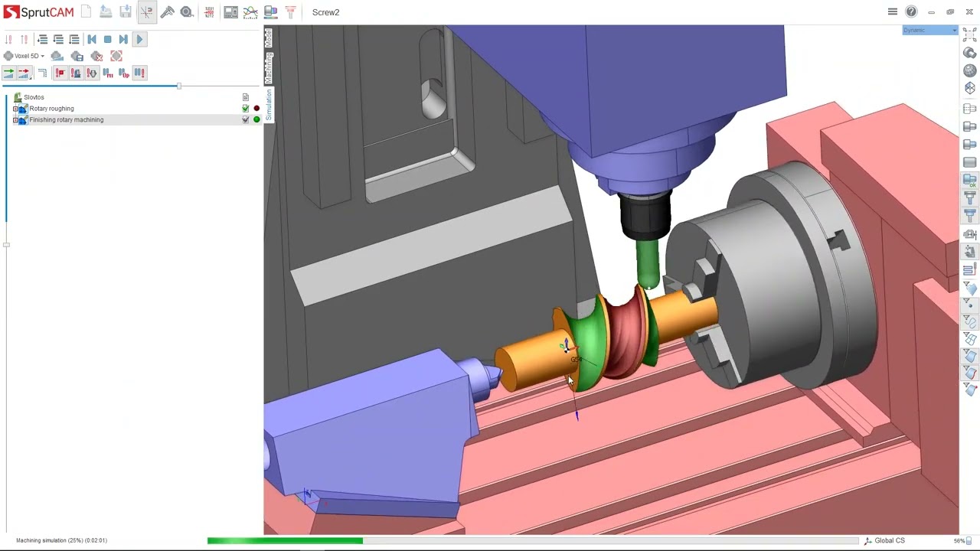Viewport: 980px width, 551px height.
Task: Toggle the green arrow feed speed button
Action: pyautogui.click(x=8, y=73)
